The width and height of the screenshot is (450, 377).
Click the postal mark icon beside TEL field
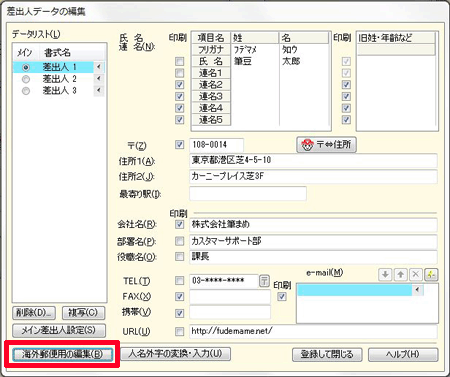264,281
